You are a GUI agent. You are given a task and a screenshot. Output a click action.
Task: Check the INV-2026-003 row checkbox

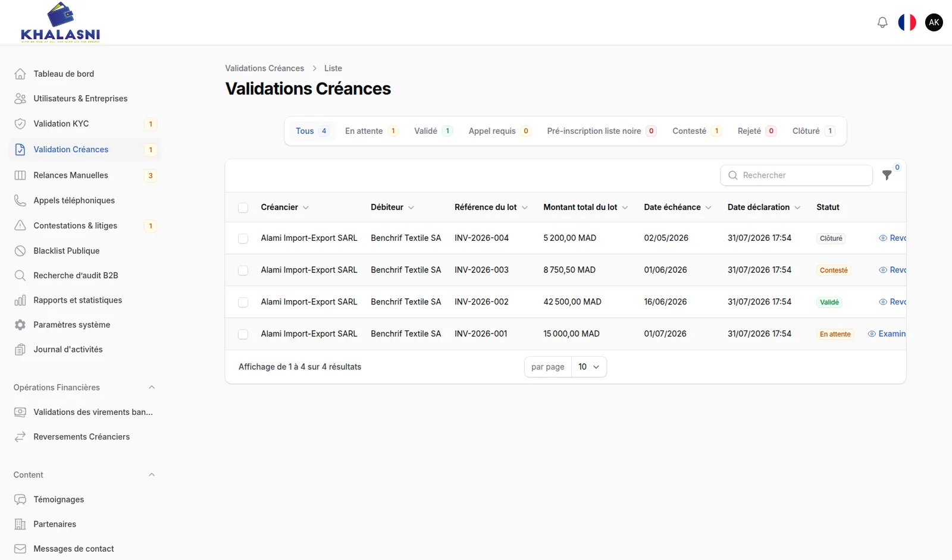pos(243,270)
